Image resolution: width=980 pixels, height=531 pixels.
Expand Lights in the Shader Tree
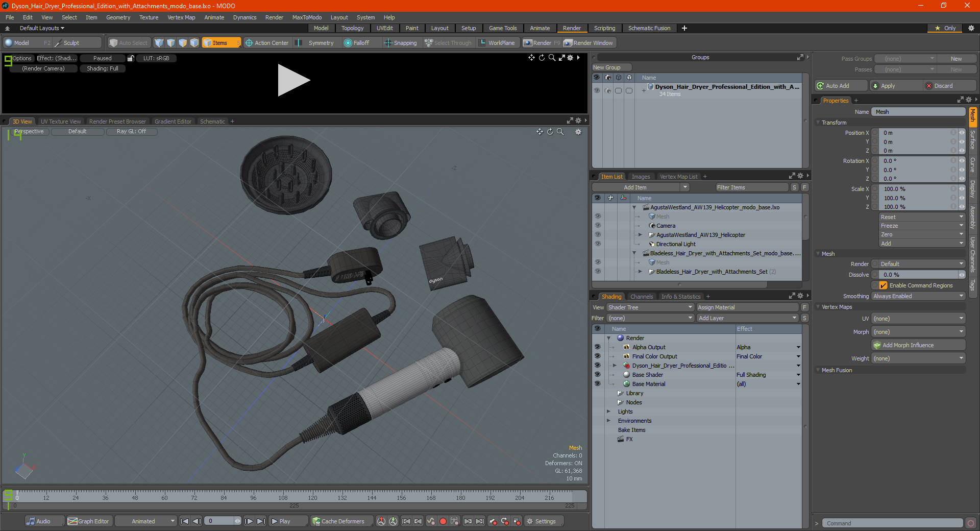tap(608, 412)
